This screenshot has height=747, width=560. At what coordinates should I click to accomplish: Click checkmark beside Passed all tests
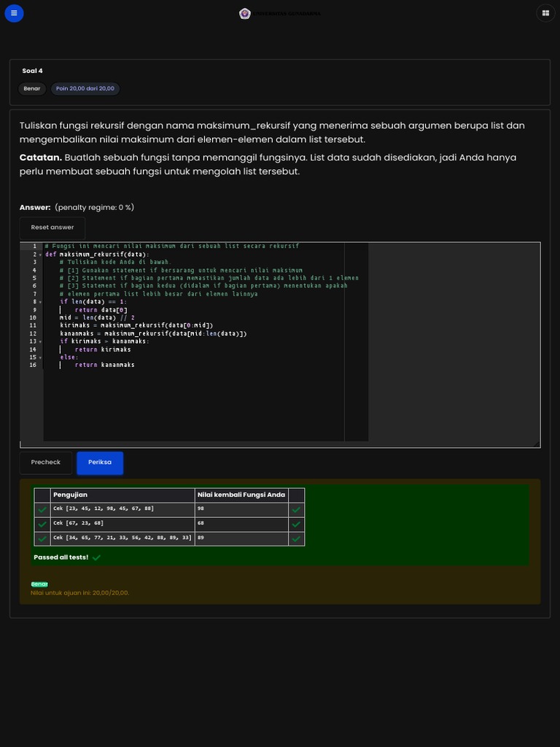tap(96, 557)
